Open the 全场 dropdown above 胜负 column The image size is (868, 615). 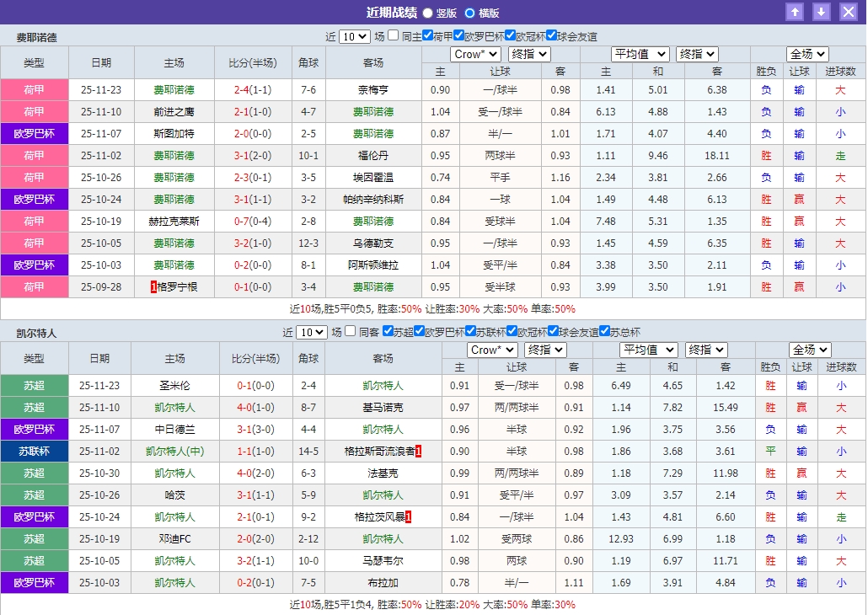(x=806, y=52)
